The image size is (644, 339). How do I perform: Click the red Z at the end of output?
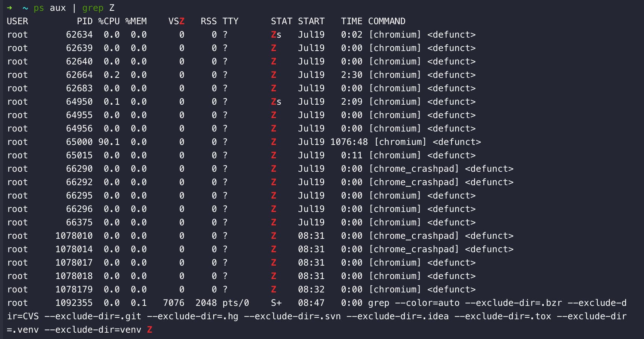point(150,330)
